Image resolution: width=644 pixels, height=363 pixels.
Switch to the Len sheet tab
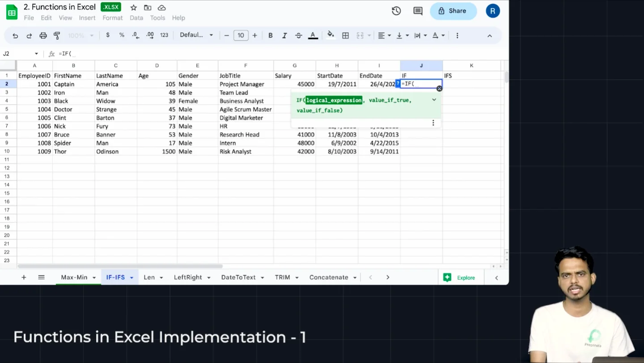pyautogui.click(x=149, y=278)
